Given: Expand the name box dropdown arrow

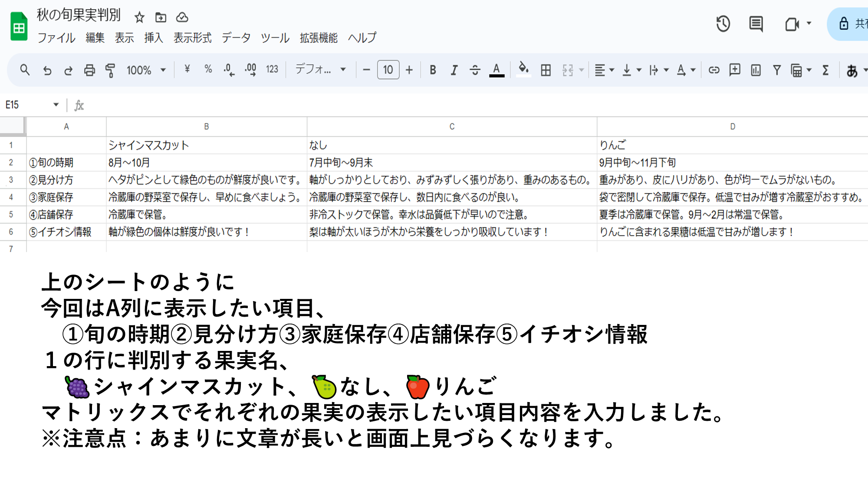Looking at the screenshot, I should [56, 105].
